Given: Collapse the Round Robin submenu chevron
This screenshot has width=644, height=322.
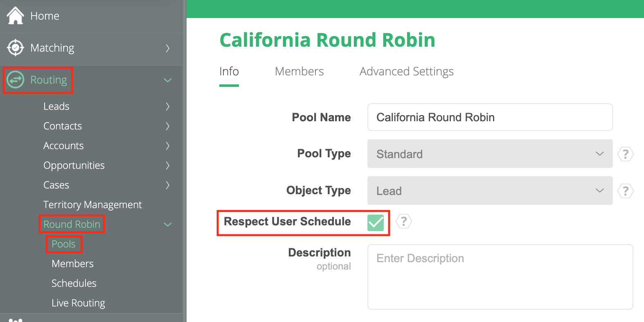Looking at the screenshot, I should 167,224.
